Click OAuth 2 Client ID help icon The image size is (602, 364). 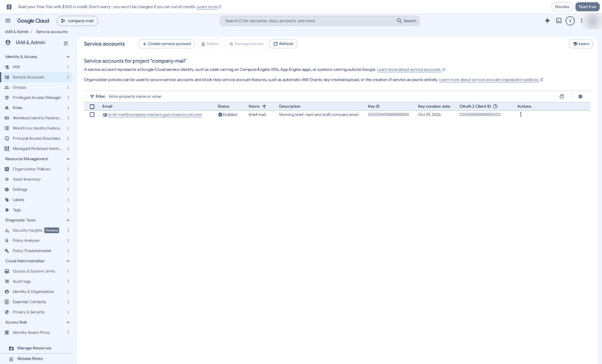pos(495,106)
